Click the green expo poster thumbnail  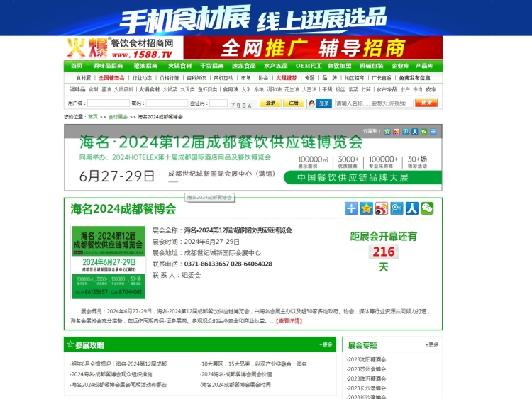[x=109, y=262]
